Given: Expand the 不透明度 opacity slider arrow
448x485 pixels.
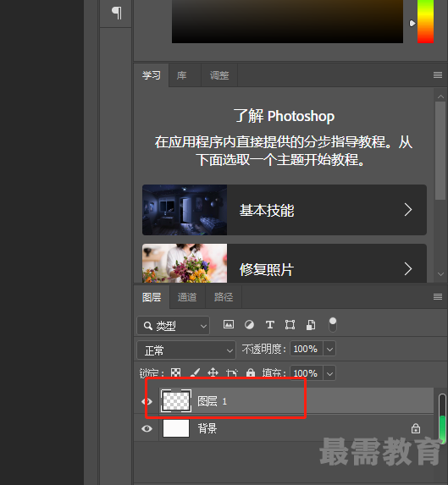Looking at the screenshot, I should [x=329, y=350].
